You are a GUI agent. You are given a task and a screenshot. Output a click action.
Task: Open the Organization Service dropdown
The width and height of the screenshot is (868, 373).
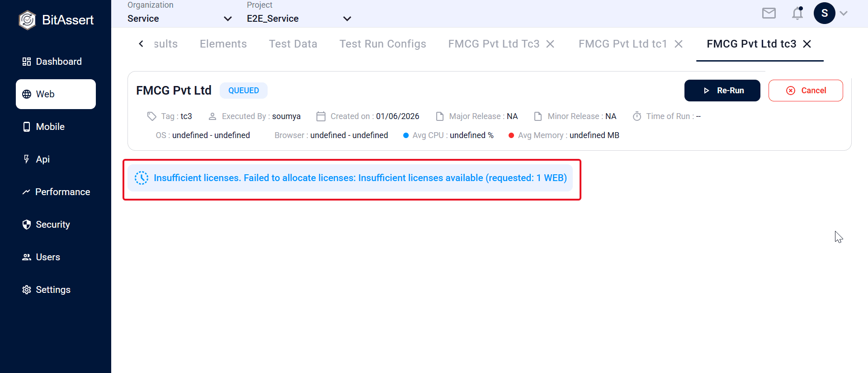(x=179, y=19)
